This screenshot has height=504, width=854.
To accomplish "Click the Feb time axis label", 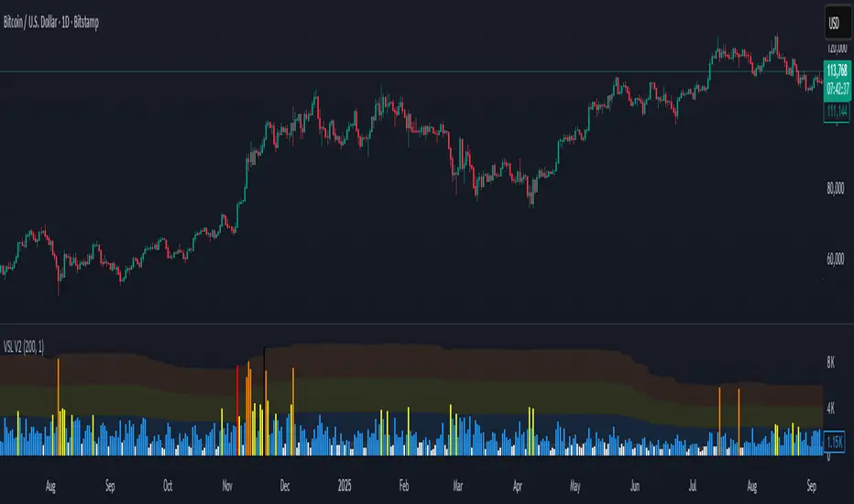I will tap(403, 486).
